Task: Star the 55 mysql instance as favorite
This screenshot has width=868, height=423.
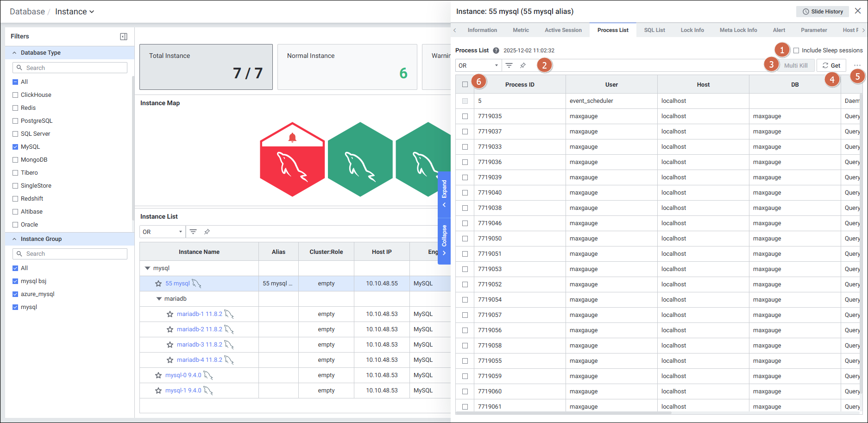Action: (158, 284)
